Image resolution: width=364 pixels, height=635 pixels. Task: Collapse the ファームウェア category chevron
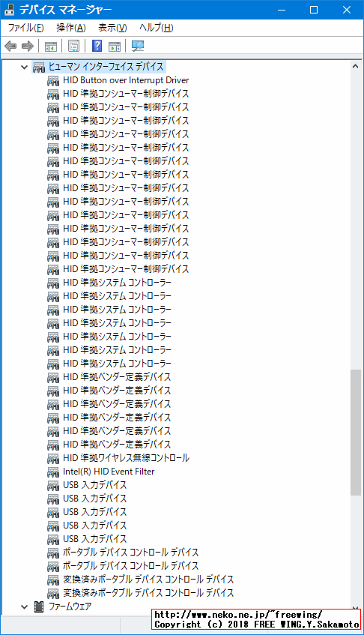pyautogui.click(x=25, y=607)
